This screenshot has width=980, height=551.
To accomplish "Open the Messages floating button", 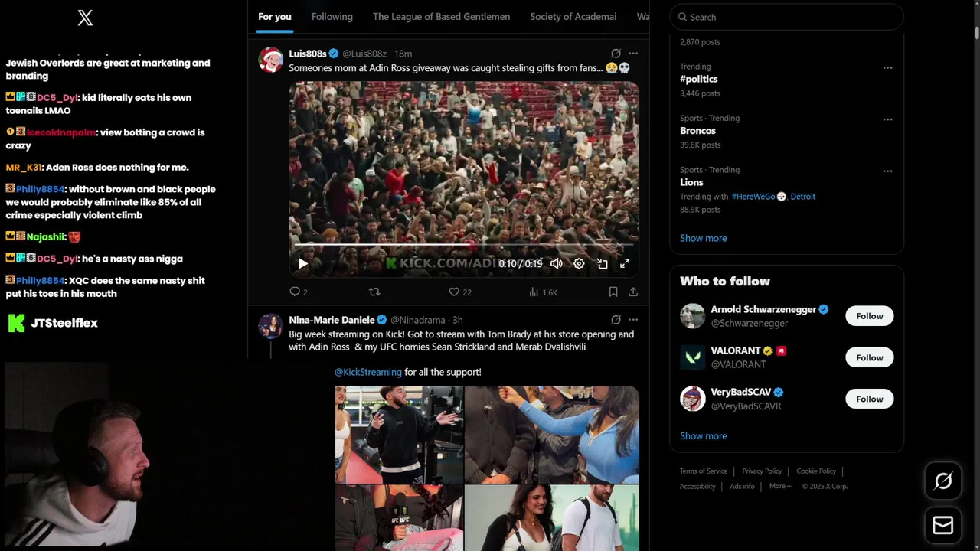I will click(x=943, y=525).
